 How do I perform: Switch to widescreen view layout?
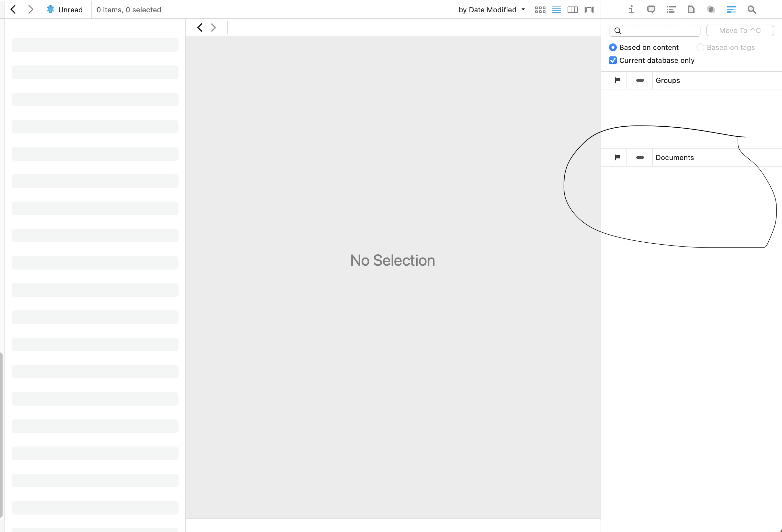589,9
